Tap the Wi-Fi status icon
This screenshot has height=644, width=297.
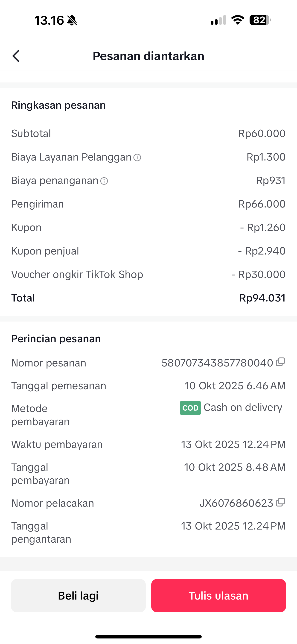click(x=238, y=20)
